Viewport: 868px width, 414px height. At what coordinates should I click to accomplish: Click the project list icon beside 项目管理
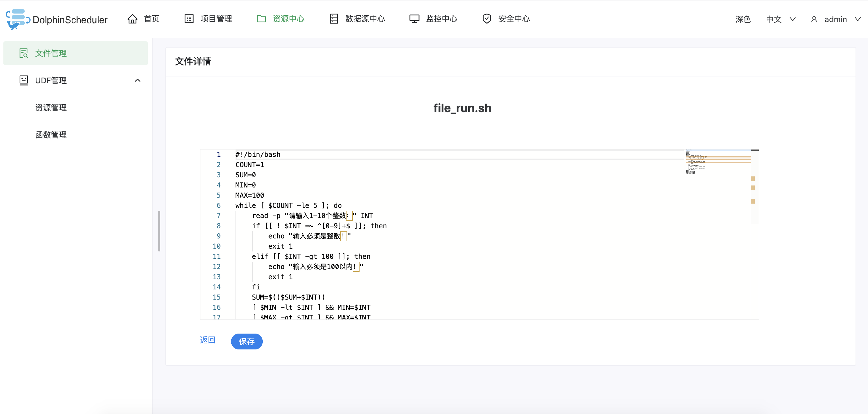click(x=189, y=19)
